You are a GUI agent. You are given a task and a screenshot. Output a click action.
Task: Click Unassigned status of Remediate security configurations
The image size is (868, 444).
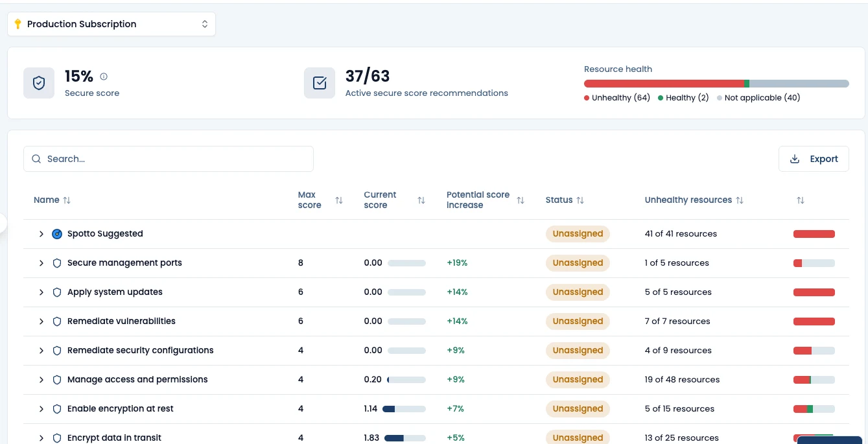(578, 351)
